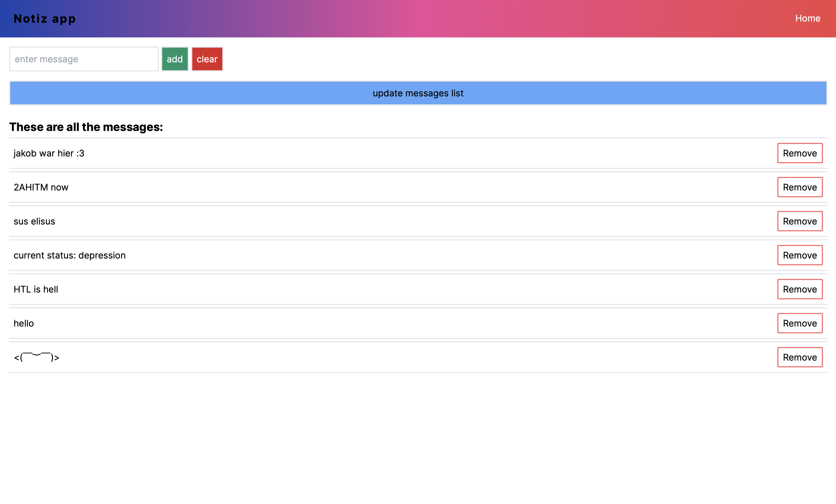Remove the 'sus elisus' message

(800, 221)
